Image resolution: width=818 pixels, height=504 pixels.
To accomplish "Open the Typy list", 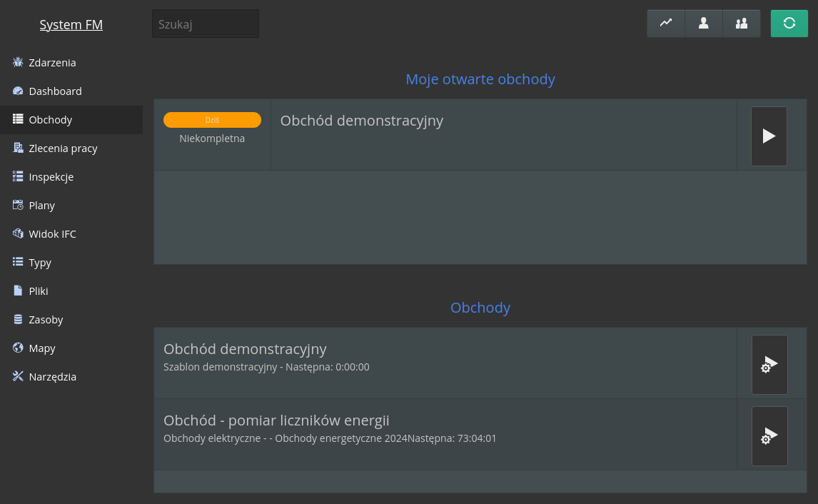I will pyautogui.click(x=40, y=263).
